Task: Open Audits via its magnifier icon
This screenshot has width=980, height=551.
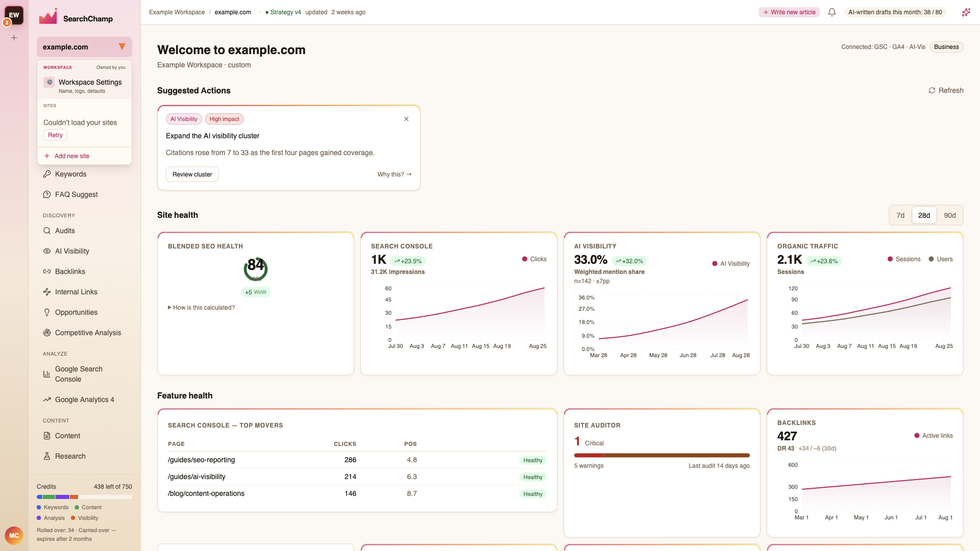Action: (47, 231)
